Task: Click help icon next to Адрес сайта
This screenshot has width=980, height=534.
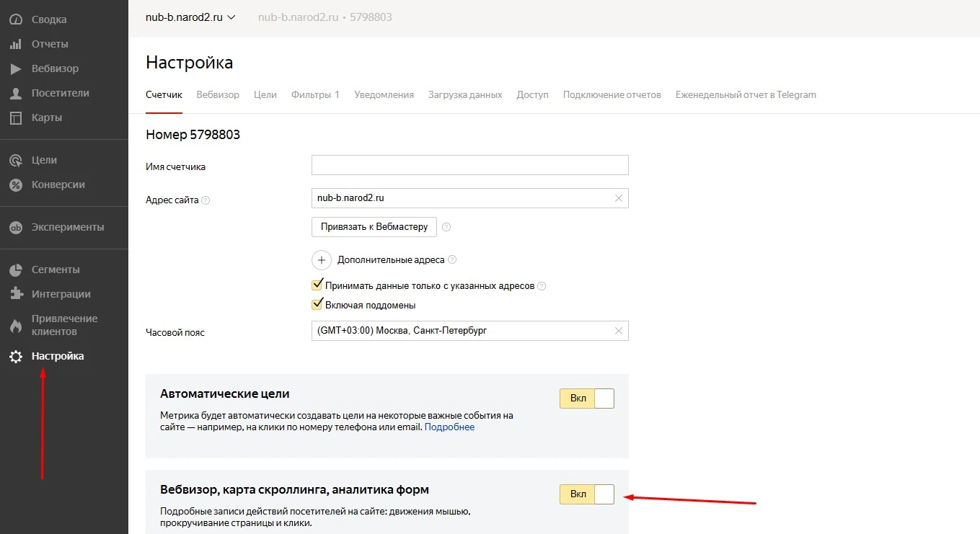Action: [206, 200]
